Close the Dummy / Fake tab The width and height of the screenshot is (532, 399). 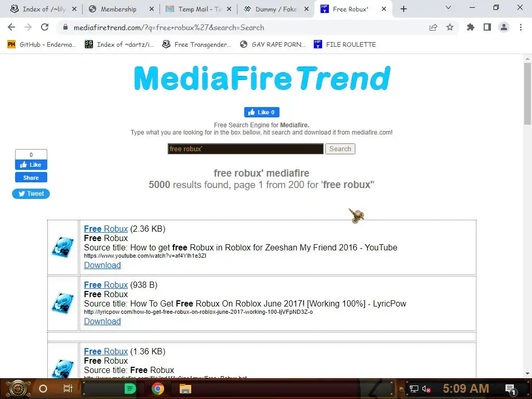[x=307, y=9]
